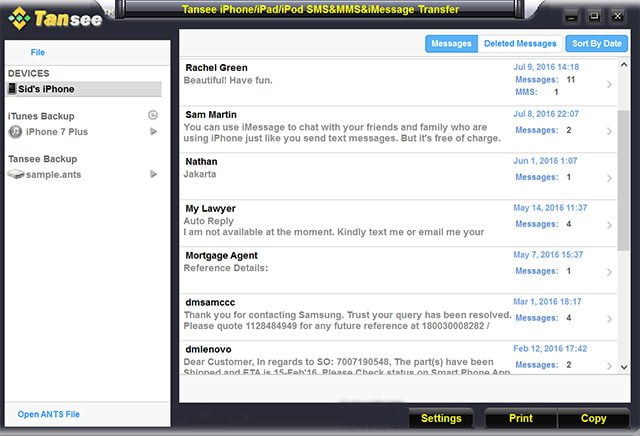The width and height of the screenshot is (640, 436).
Task: Open the Settings button
Action: tap(441, 418)
